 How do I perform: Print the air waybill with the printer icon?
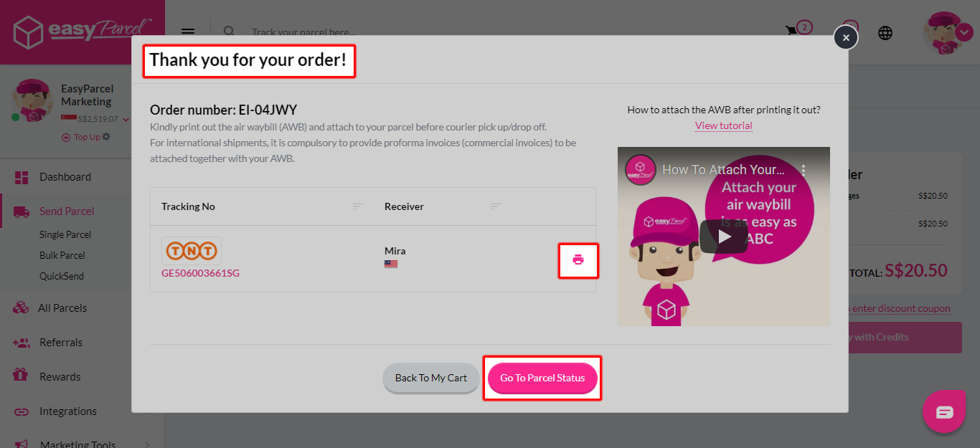[x=578, y=260]
